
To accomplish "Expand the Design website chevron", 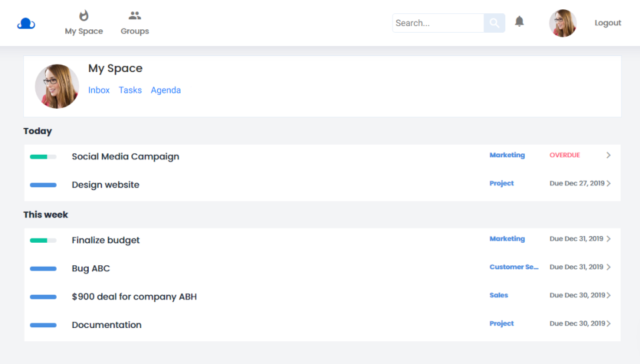I will pyautogui.click(x=609, y=183).
